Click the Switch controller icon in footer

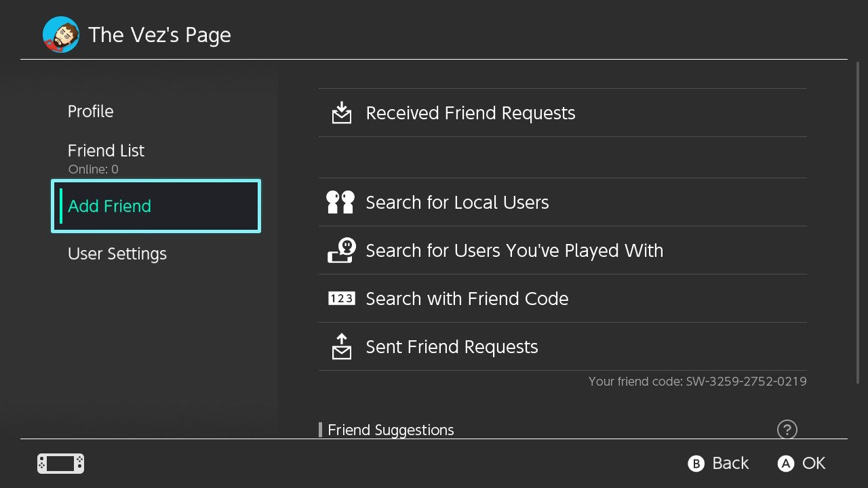coord(61,464)
